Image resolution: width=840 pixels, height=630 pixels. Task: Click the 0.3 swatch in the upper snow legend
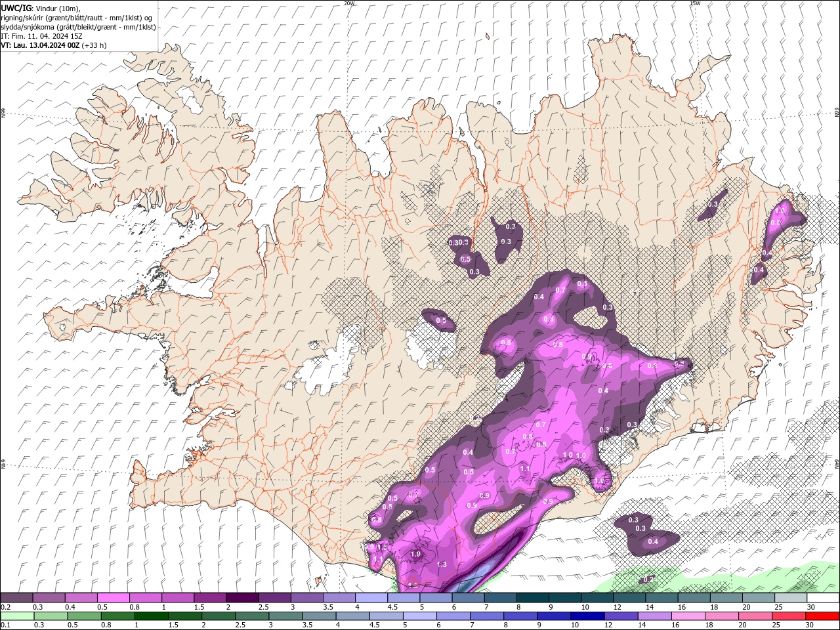pos(49,598)
